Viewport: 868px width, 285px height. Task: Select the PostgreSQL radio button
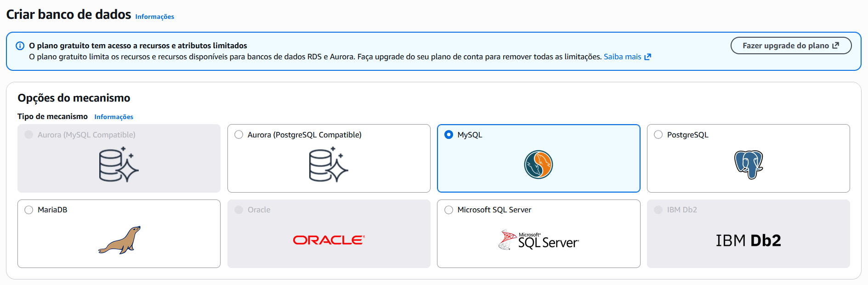click(658, 135)
